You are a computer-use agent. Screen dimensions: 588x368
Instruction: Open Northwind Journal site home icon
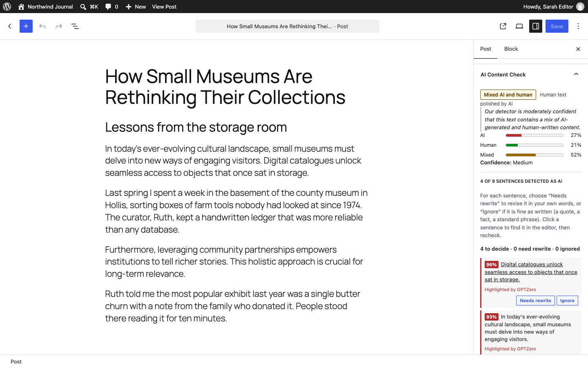point(21,7)
